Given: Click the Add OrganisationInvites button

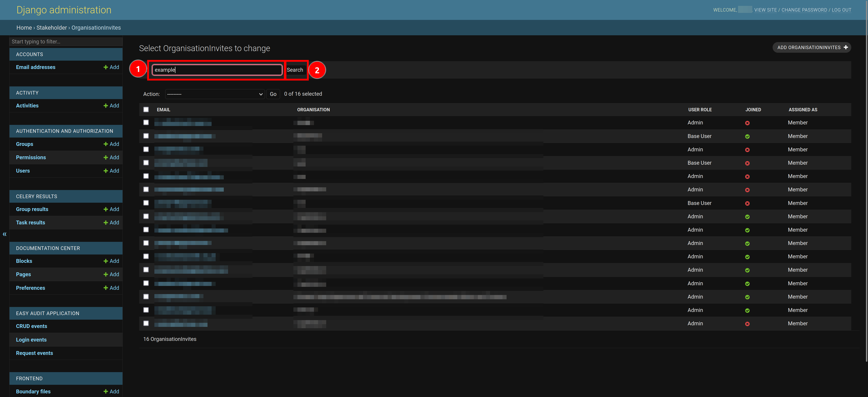Looking at the screenshot, I should [x=811, y=48].
